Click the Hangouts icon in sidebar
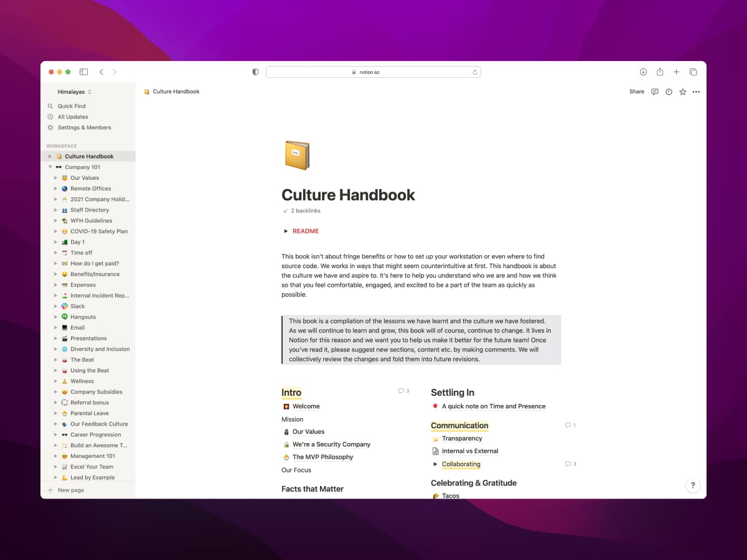Viewport: 747px width, 560px height. [65, 317]
